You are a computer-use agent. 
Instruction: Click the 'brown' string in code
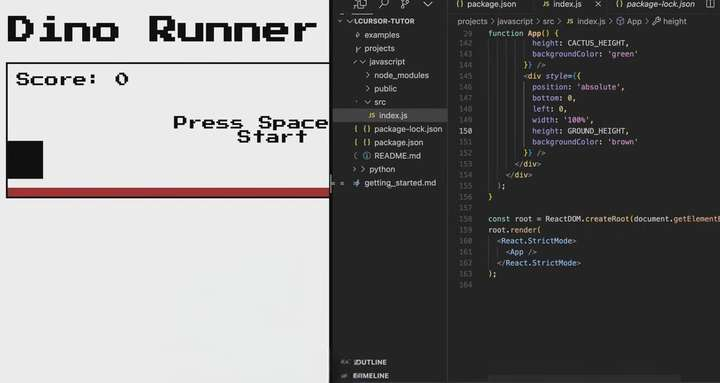click(x=623, y=142)
